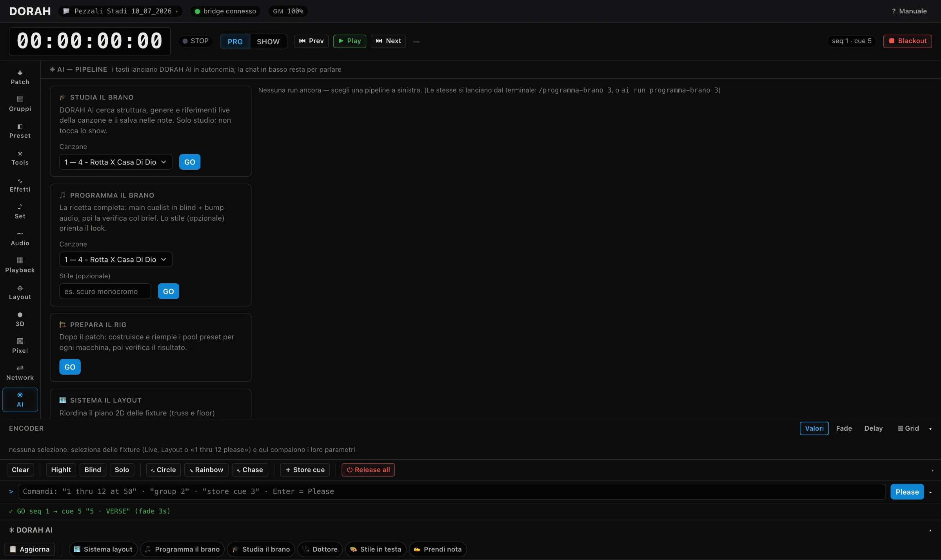Run Programma il brano quick action
The image size is (941, 560).
[x=182, y=549]
